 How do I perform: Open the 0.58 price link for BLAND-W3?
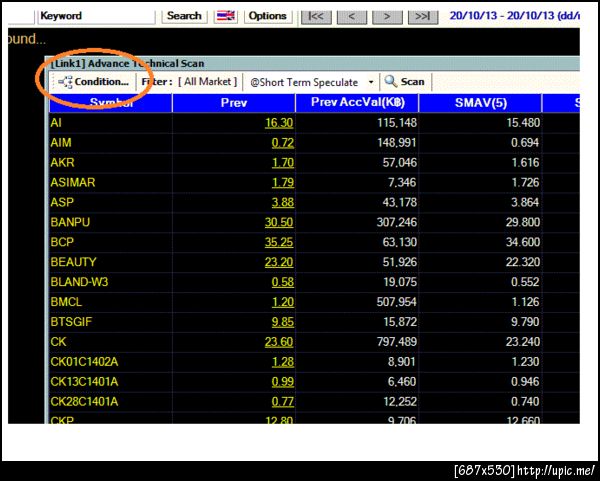coord(283,282)
